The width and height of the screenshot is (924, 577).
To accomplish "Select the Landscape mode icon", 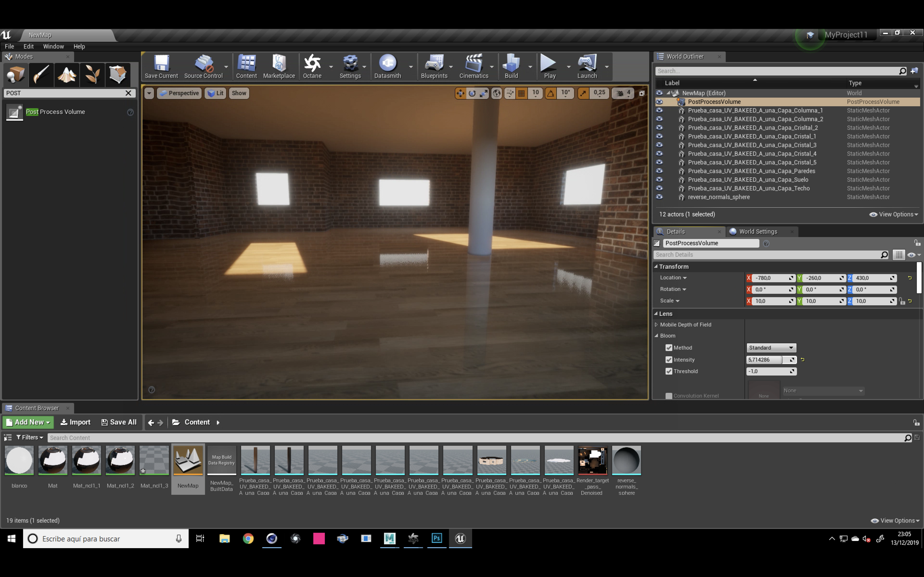I will pyautogui.click(x=67, y=74).
